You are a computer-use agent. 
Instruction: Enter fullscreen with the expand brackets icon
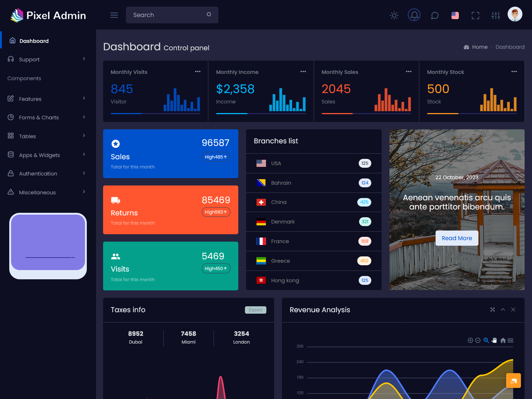click(475, 15)
